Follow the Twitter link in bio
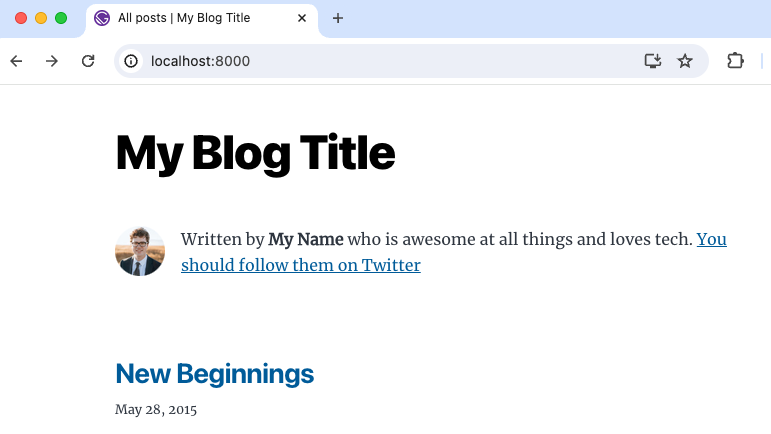The width and height of the screenshot is (771, 434). 300,265
